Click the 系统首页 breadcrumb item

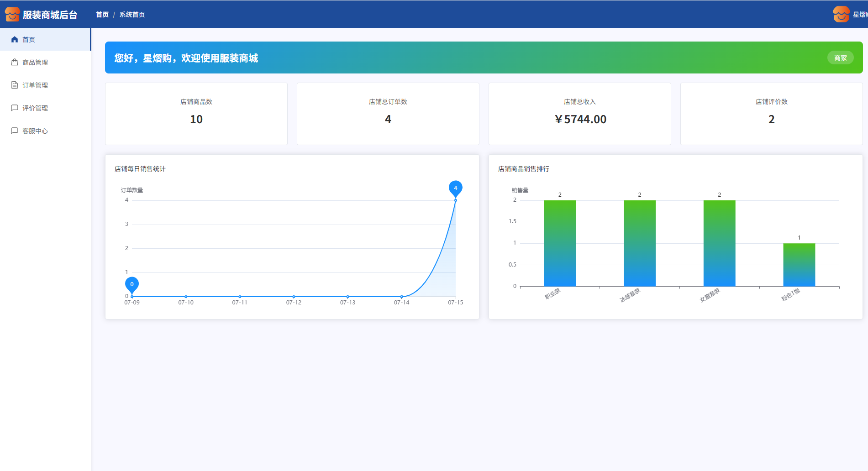pos(132,15)
